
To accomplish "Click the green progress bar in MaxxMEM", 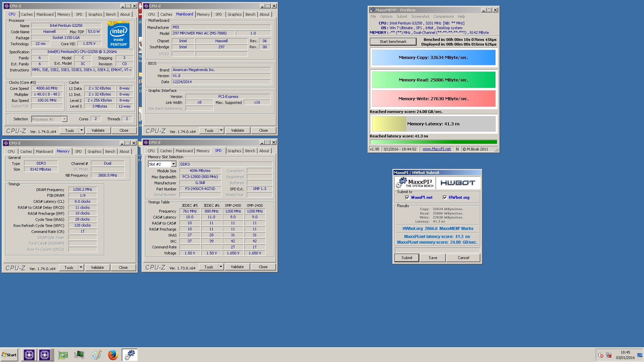I will coord(433,142).
